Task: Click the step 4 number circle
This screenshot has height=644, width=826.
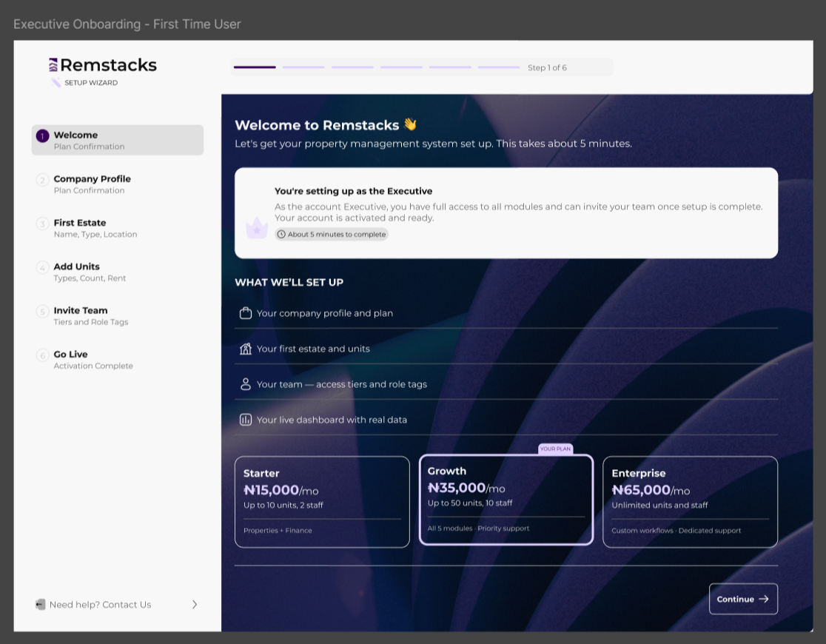Action: 43,268
